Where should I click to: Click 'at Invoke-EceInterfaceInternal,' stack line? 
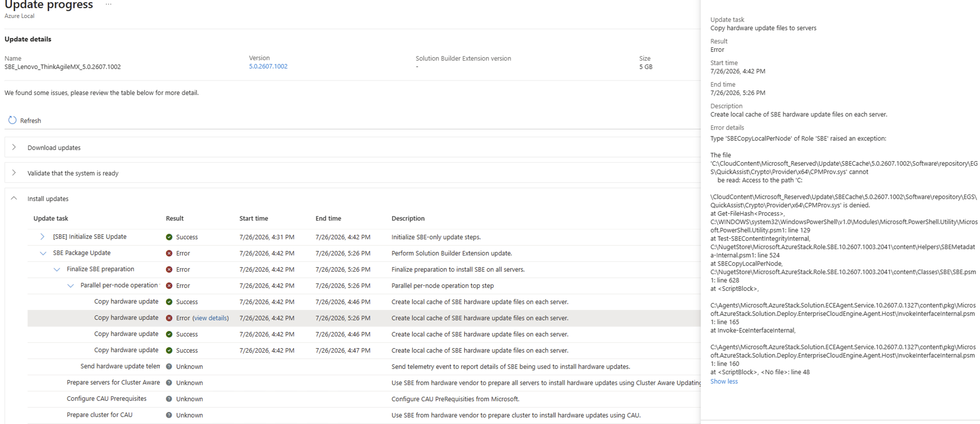pyautogui.click(x=753, y=330)
